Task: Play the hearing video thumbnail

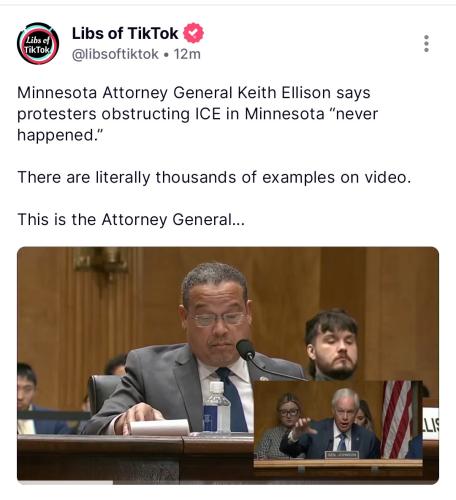Action: click(228, 365)
